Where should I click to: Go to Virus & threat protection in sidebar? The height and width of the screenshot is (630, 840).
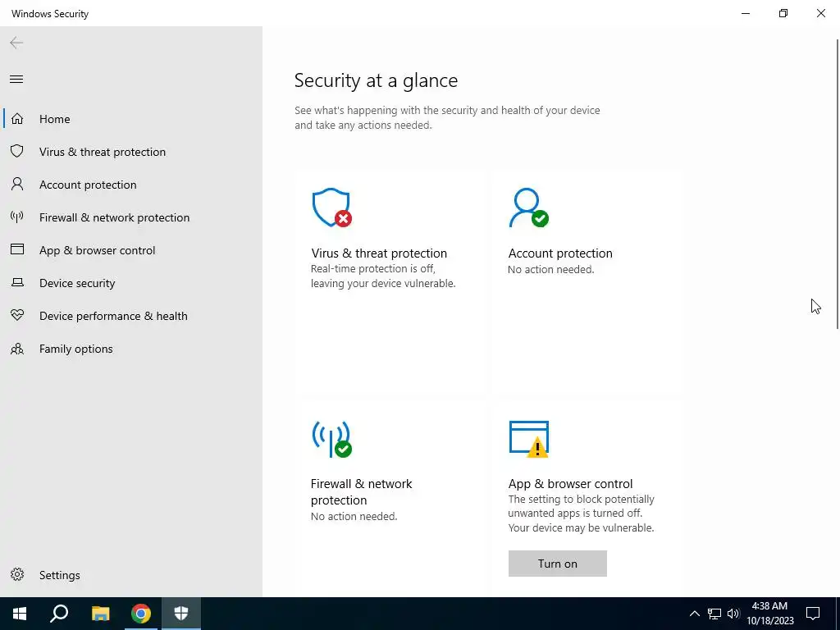pyautogui.click(x=131, y=152)
